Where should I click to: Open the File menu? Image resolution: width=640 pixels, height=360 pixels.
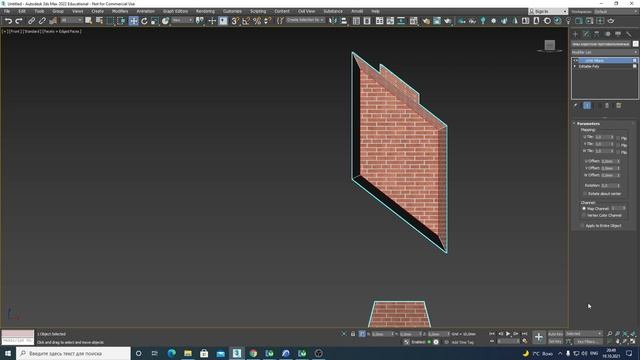coord(7,11)
